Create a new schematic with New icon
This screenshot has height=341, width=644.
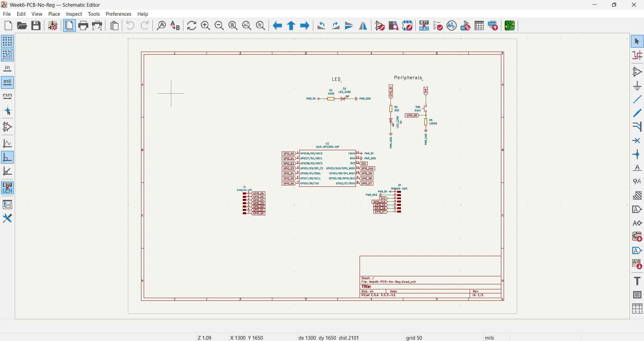[8, 25]
